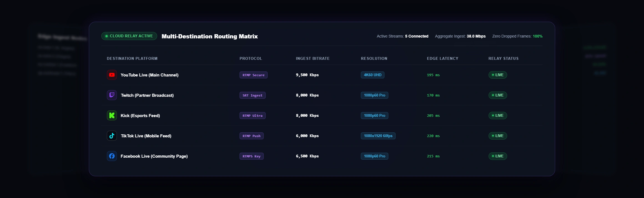Click the RTMPS Key protocol tag
644x198 pixels.
click(x=251, y=156)
